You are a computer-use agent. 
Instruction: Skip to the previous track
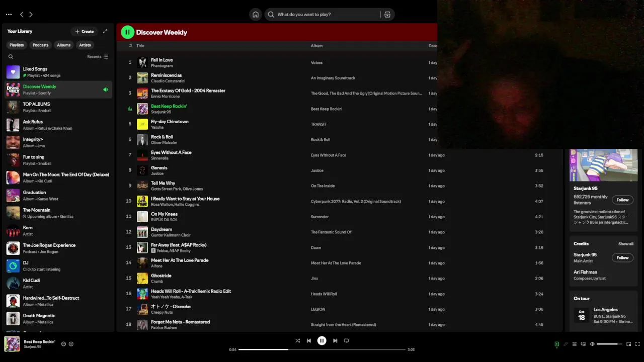[x=308, y=340]
